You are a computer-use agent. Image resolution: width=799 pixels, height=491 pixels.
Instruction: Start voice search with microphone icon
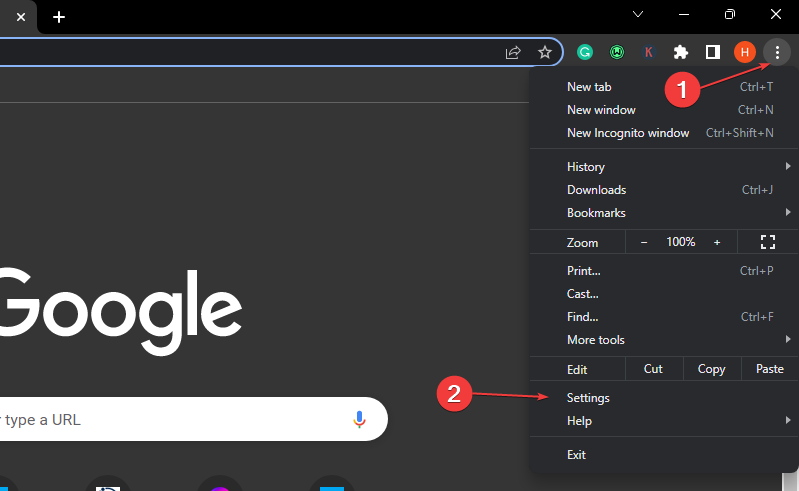(x=359, y=419)
